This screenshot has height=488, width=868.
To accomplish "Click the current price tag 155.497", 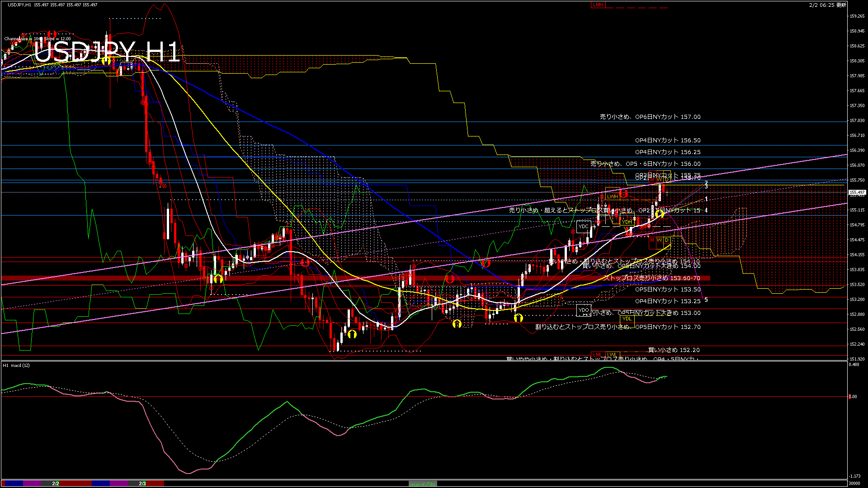I will 857,192.
